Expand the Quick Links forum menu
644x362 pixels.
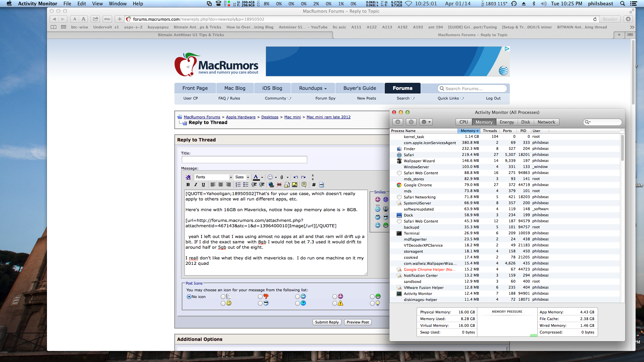click(x=451, y=98)
